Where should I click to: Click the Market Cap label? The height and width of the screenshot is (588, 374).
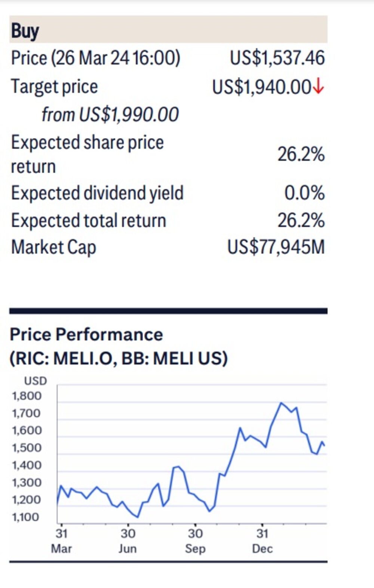[53, 247]
